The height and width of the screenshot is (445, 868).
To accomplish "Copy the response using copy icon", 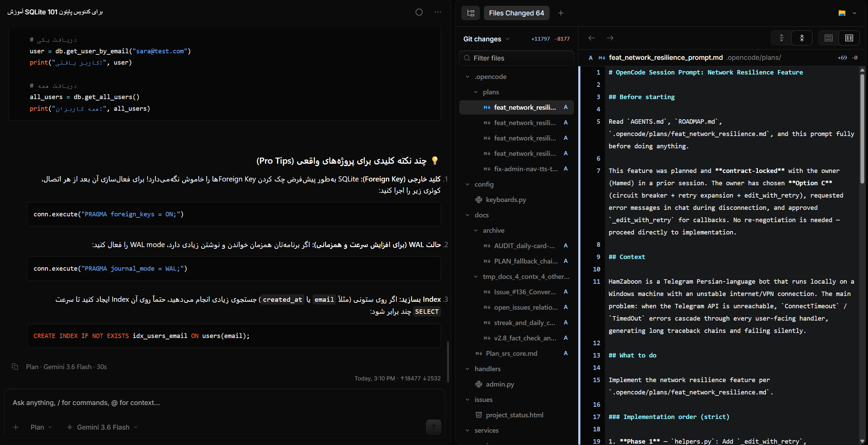I will tap(15, 367).
